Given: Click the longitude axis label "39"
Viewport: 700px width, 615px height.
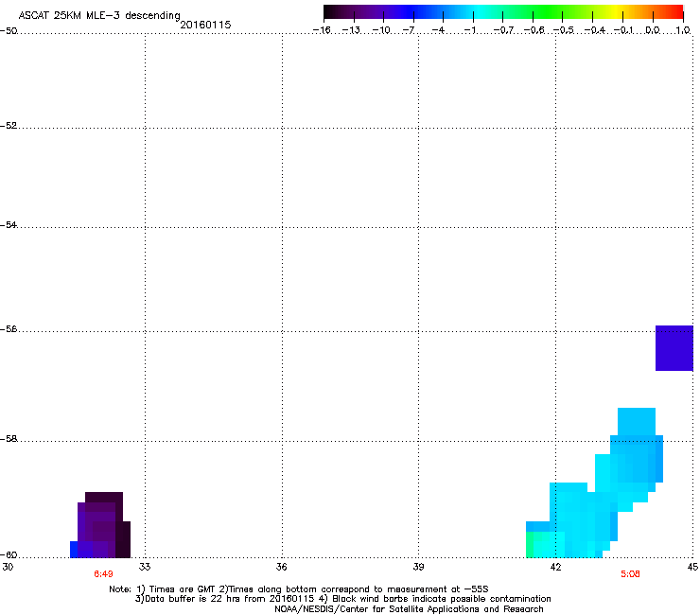Looking at the screenshot, I should click(x=418, y=567).
